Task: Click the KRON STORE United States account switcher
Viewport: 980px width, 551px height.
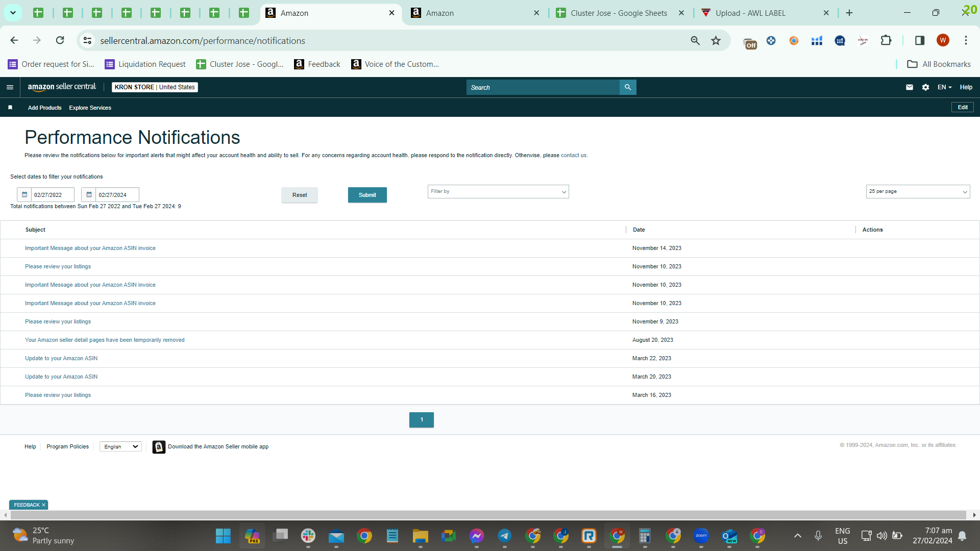Action: [x=155, y=87]
